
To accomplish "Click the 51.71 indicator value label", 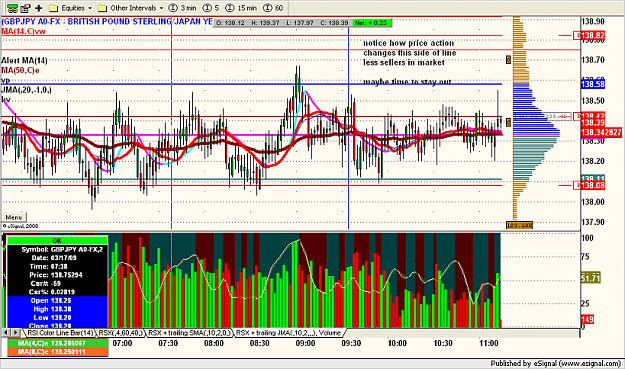I will coord(590,278).
